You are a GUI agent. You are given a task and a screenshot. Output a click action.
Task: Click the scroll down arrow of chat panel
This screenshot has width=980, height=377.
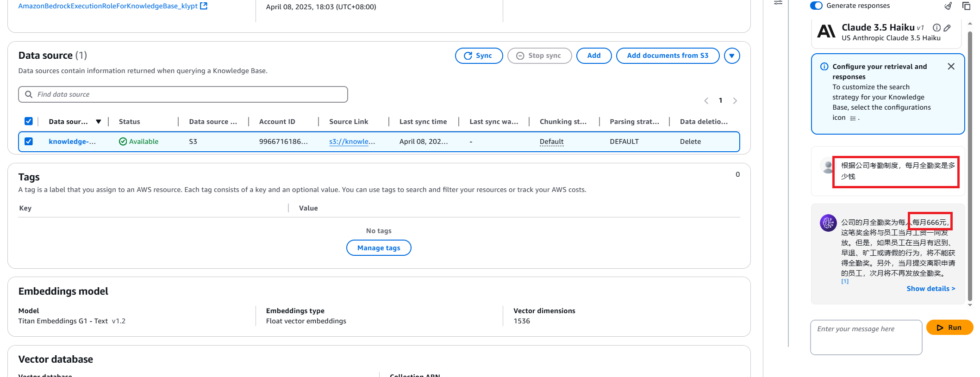(x=970, y=305)
